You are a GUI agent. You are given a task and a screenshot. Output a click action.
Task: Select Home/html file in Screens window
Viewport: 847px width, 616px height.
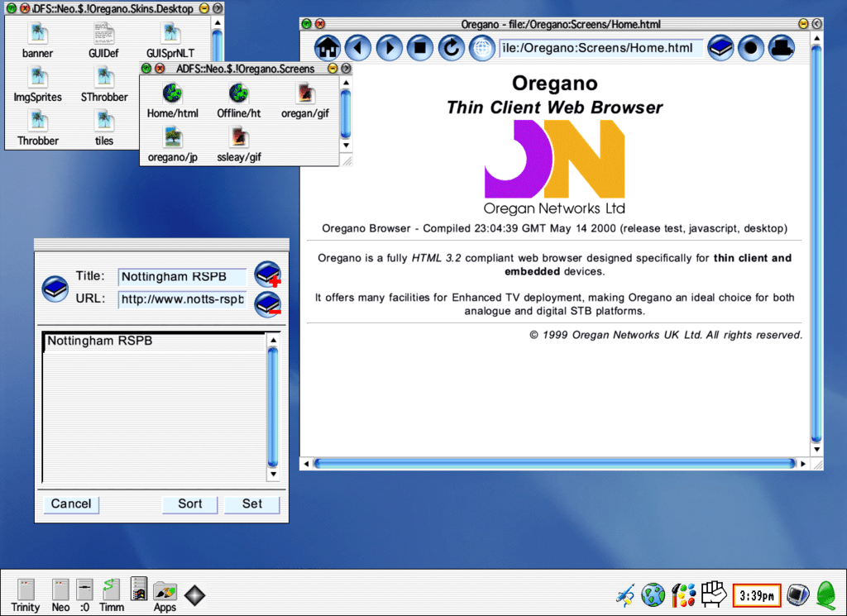(172, 100)
